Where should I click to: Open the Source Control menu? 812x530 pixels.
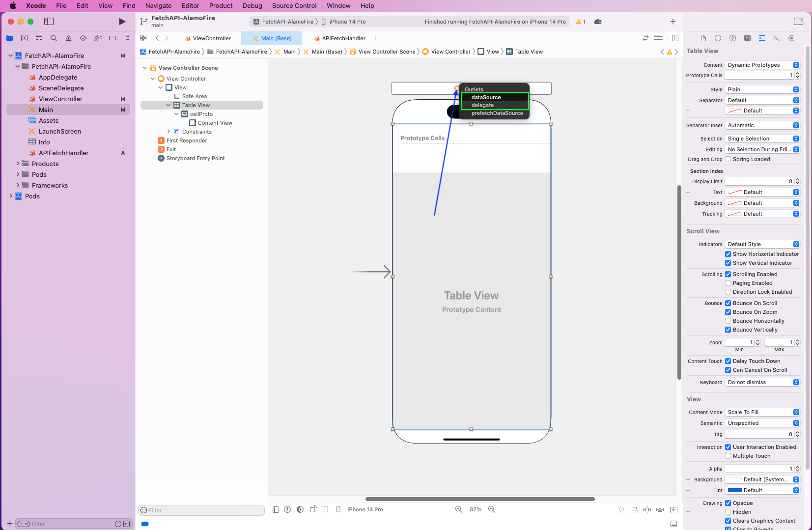(x=294, y=6)
